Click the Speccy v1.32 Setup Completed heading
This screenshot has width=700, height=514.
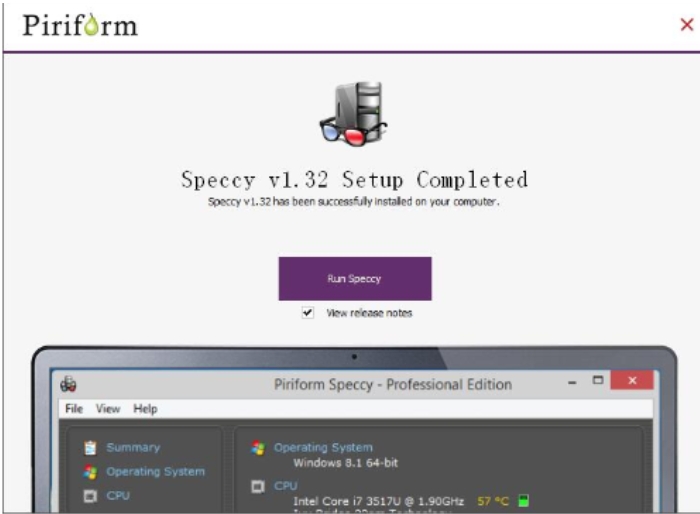click(354, 180)
